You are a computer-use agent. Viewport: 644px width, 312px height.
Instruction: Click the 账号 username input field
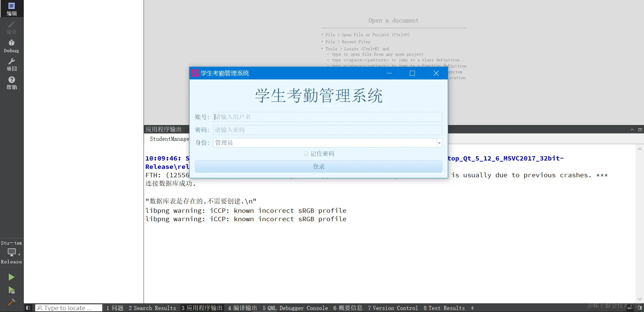point(327,117)
